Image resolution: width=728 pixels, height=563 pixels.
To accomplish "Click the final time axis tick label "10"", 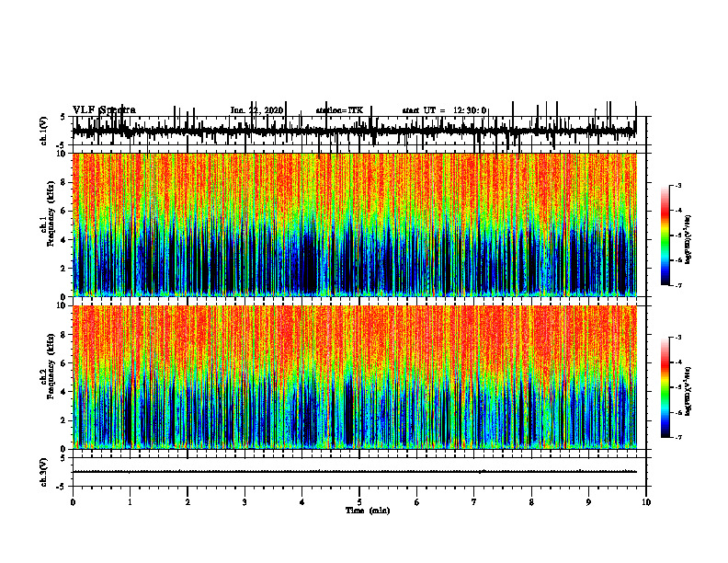I will click(646, 502).
